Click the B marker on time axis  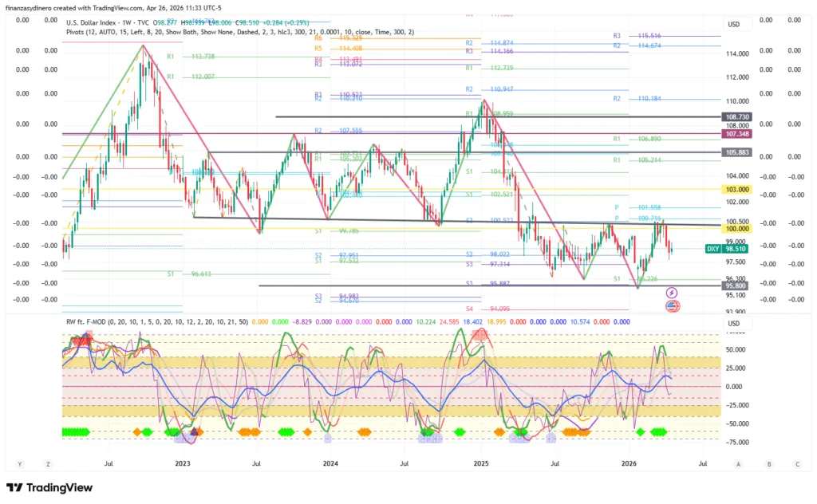coord(768,463)
